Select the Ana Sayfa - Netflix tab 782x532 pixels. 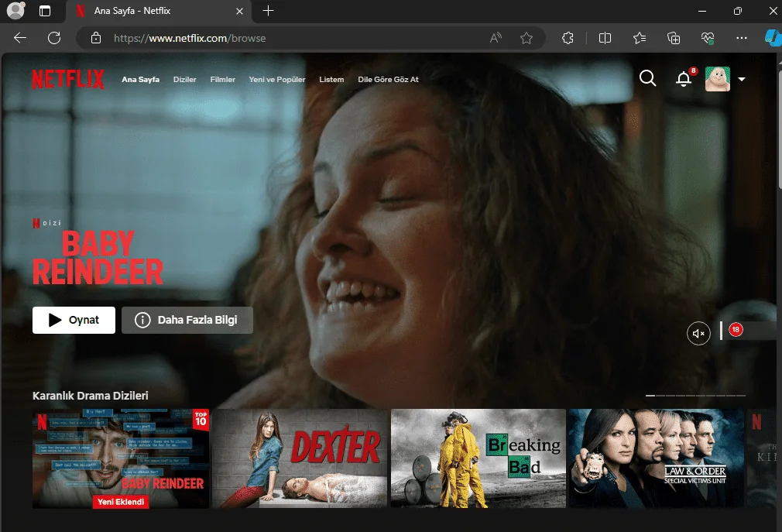159,11
